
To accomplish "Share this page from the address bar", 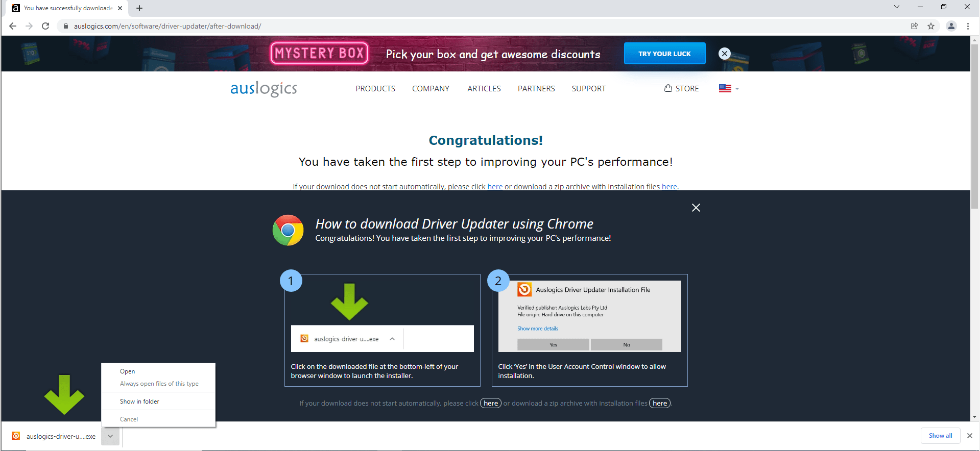I will pyautogui.click(x=914, y=26).
